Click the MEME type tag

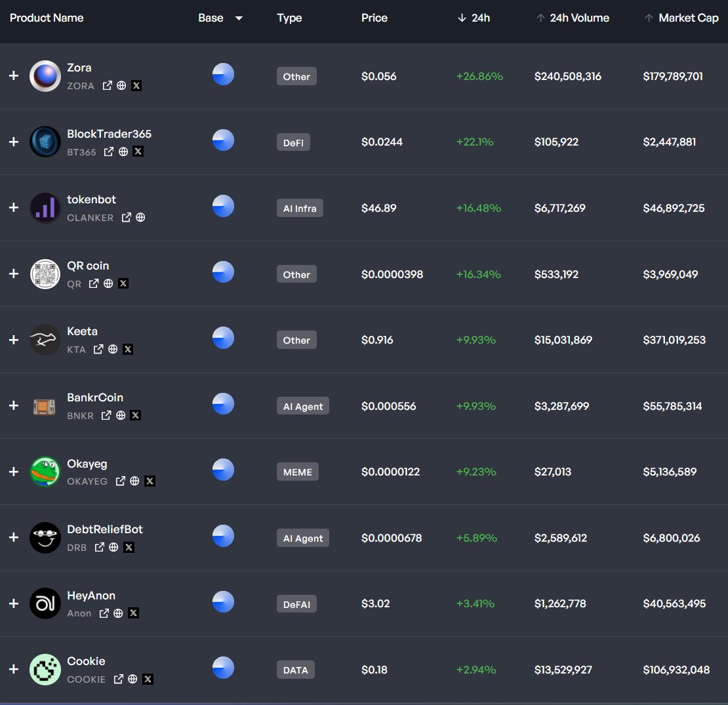pyautogui.click(x=298, y=472)
